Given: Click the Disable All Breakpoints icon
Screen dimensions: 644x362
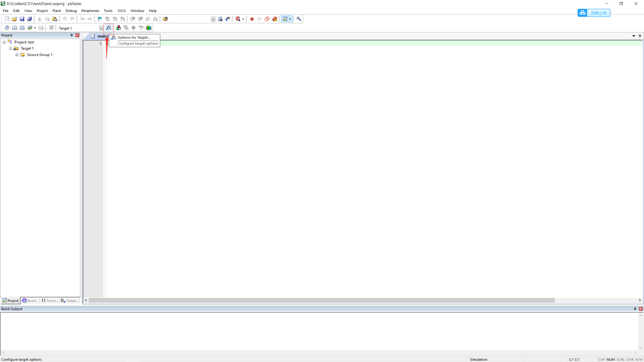Looking at the screenshot, I should click(x=267, y=19).
